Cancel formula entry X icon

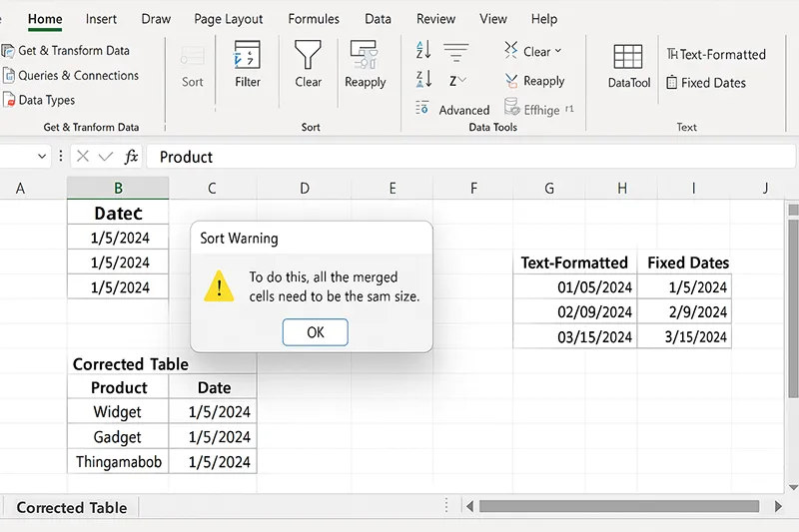pyautogui.click(x=83, y=157)
